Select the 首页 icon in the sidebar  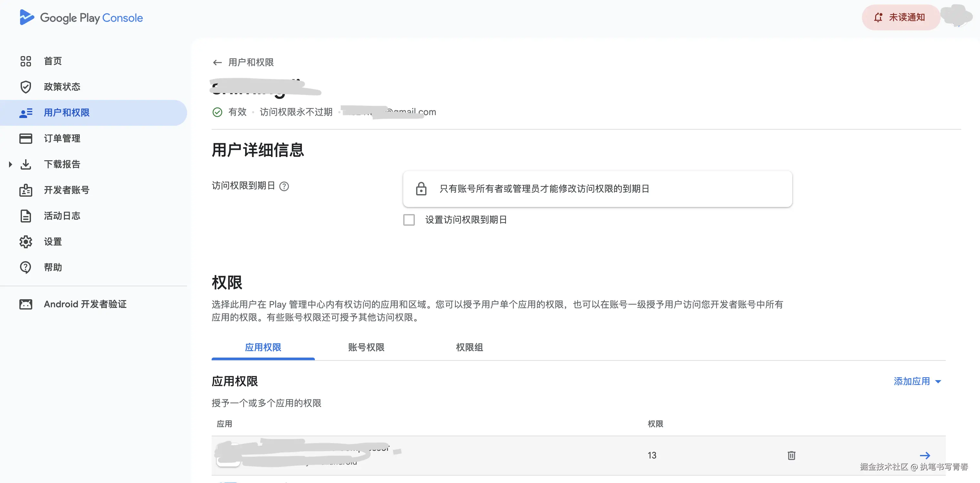[25, 61]
